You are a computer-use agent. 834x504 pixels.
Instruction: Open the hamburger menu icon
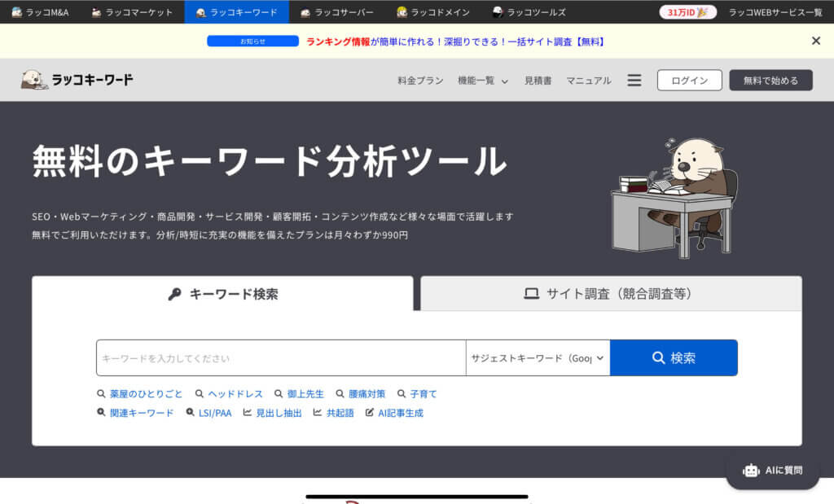click(634, 81)
